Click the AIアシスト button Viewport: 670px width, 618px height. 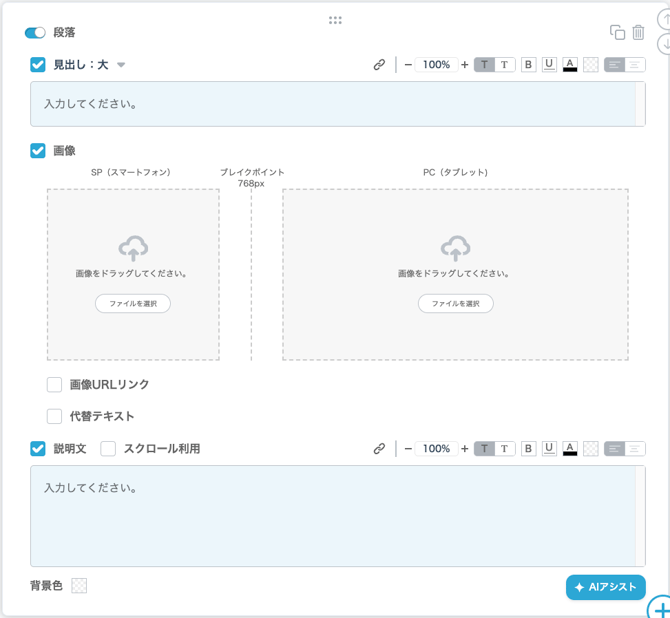(605, 587)
